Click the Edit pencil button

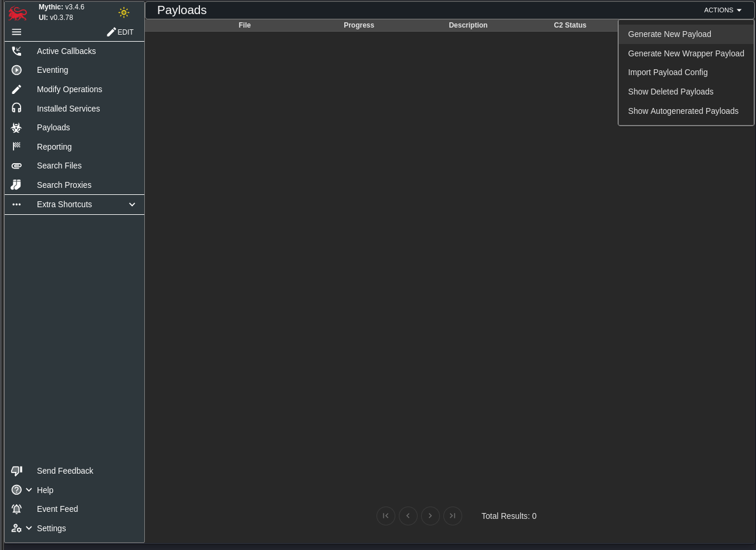[120, 32]
